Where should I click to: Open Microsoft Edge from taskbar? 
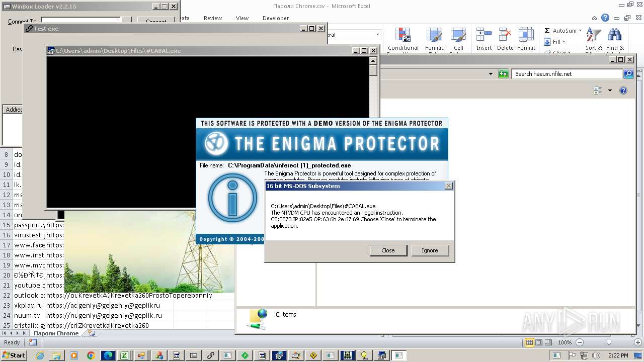108,355
